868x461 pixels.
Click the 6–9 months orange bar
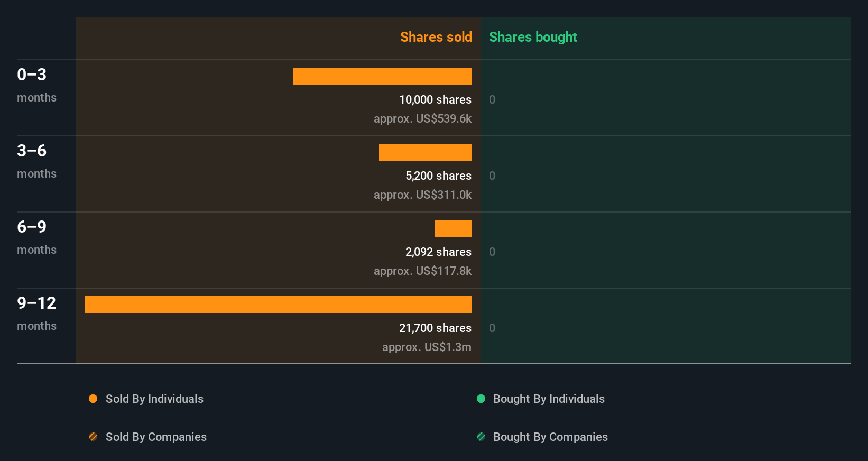coord(453,228)
